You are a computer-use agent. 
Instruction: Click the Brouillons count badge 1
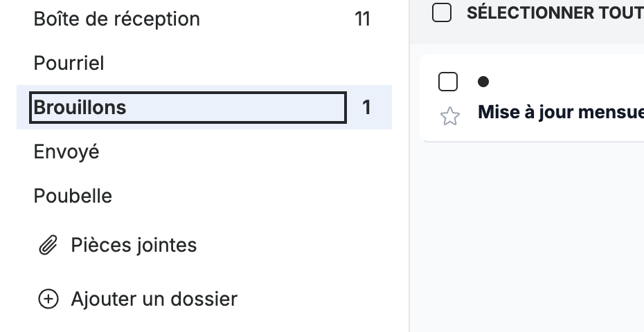pos(366,107)
